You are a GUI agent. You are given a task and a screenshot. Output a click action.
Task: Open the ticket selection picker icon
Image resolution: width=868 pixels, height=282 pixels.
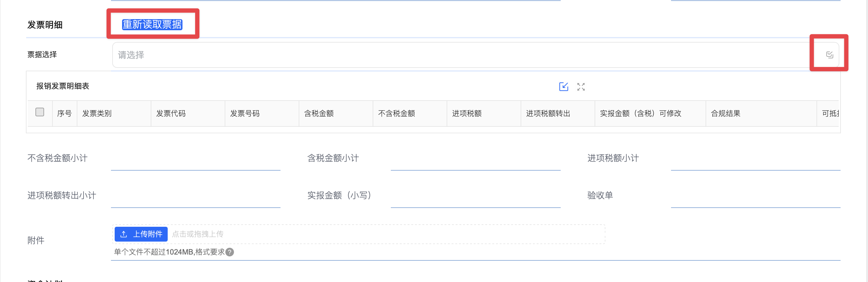click(829, 55)
